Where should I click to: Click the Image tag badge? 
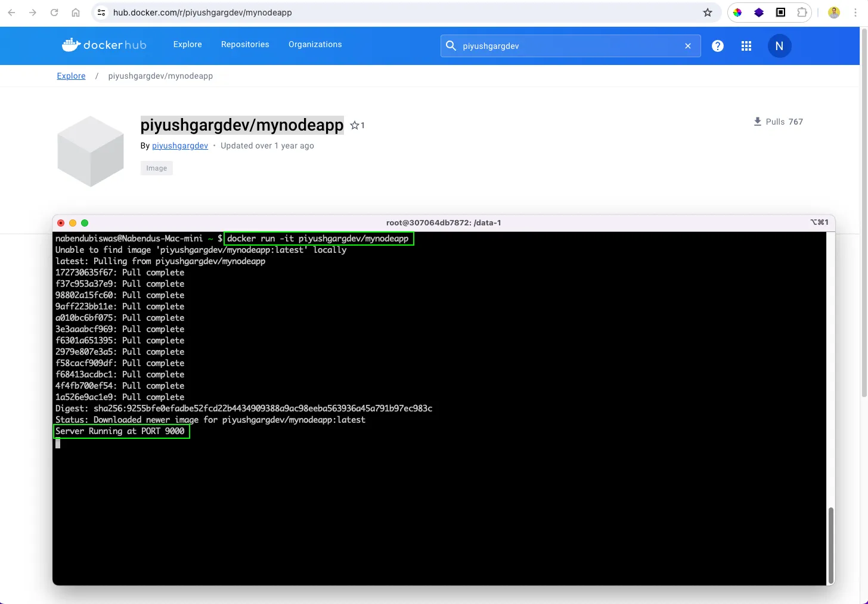(x=157, y=168)
